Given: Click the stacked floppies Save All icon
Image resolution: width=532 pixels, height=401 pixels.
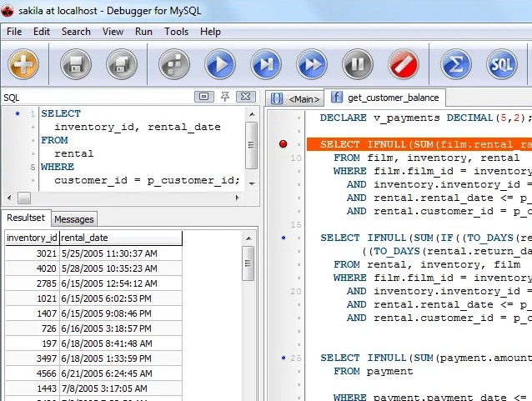Looking at the screenshot, I should point(122,64).
